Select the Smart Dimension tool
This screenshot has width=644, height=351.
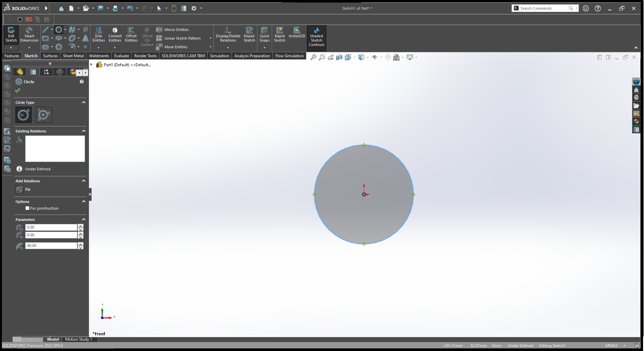click(x=29, y=34)
